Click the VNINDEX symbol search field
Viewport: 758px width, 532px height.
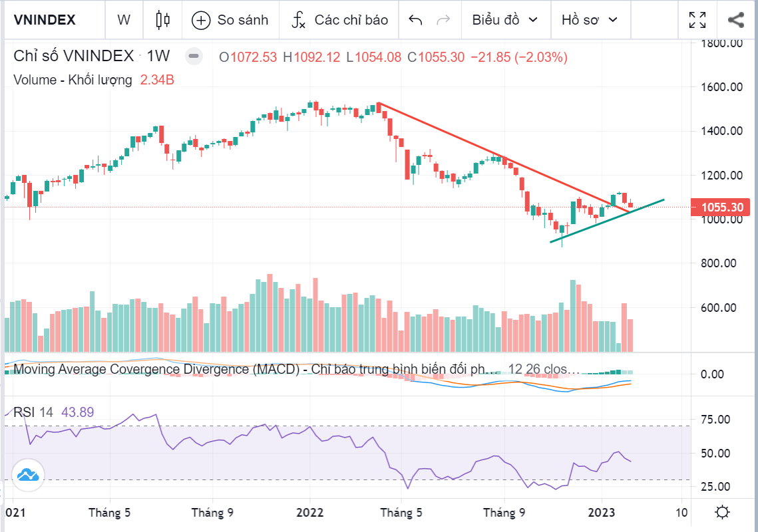(53, 20)
